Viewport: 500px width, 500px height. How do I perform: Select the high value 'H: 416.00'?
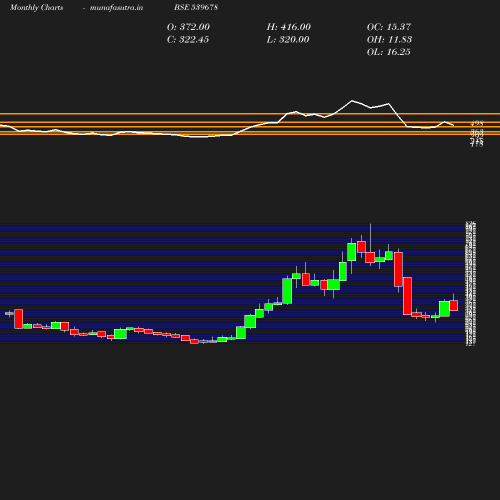(x=289, y=27)
